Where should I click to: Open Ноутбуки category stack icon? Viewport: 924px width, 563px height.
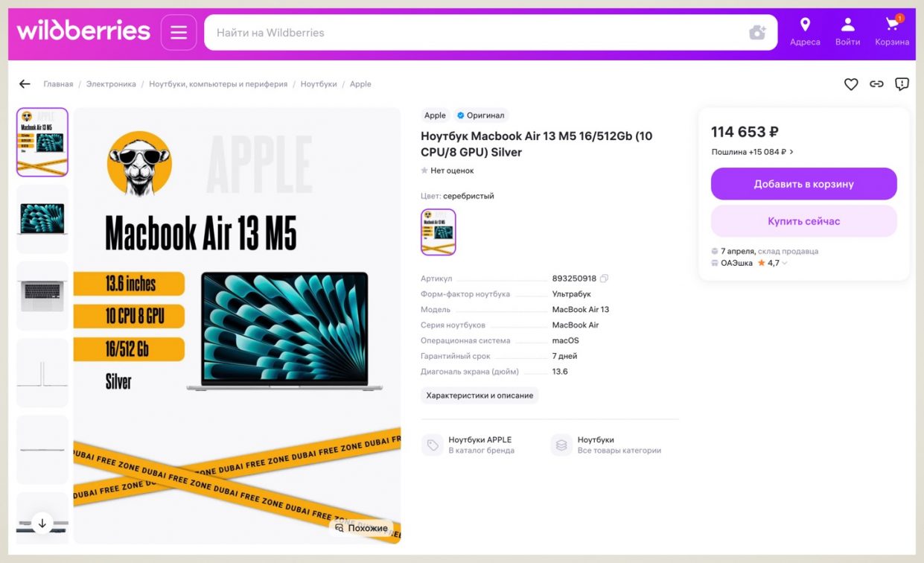coord(561,445)
